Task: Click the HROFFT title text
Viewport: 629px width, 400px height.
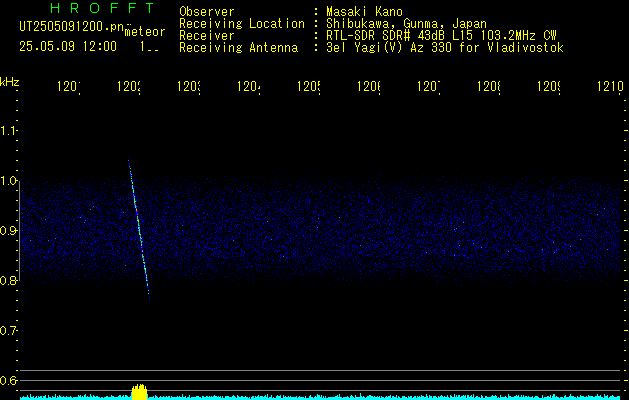Action: pos(102,8)
